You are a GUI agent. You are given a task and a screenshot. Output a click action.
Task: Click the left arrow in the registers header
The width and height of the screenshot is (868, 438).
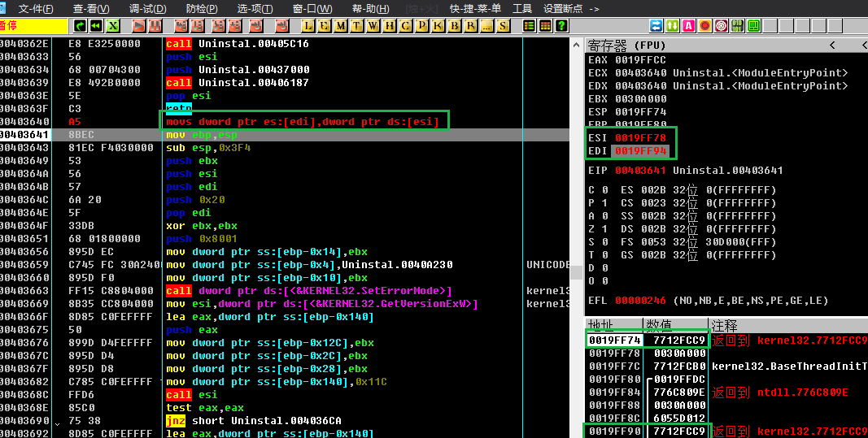[x=832, y=45]
